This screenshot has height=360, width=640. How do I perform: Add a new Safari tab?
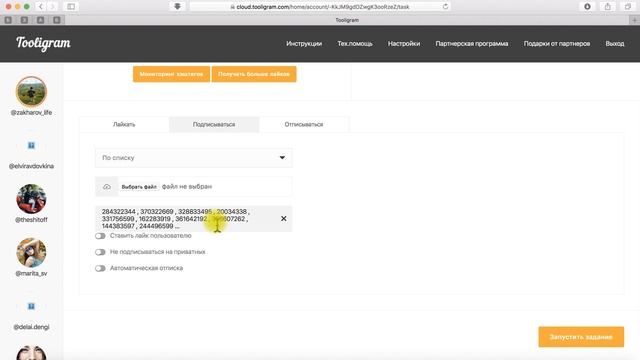pyautogui.click(x=634, y=20)
